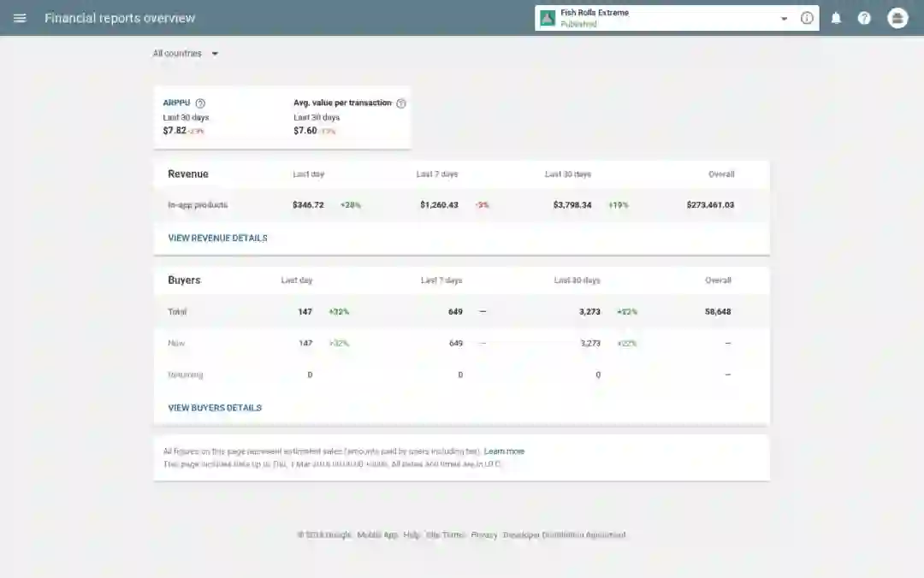Click the ARPPU help tooltip icon

200,103
